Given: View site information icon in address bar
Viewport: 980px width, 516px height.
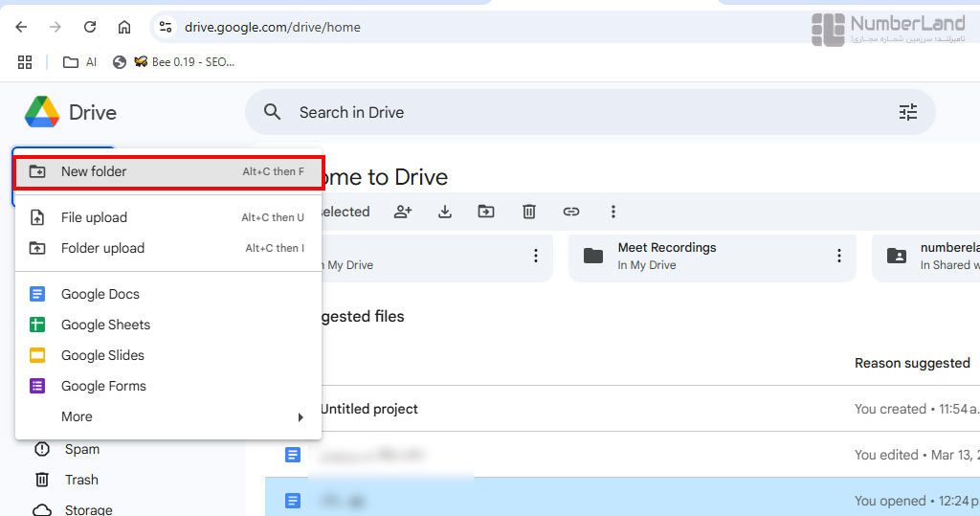Looking at the screenshot, I should [x=166, y=27].
